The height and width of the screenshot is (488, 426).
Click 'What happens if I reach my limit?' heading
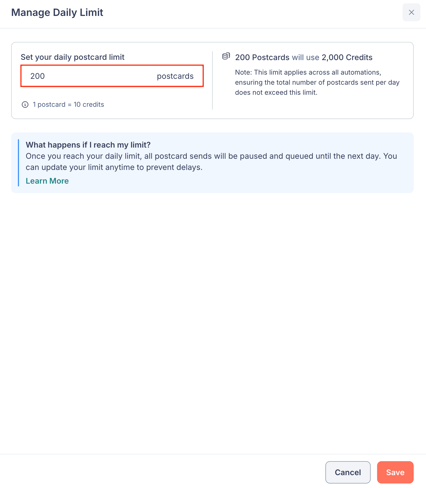pos(88,145)
